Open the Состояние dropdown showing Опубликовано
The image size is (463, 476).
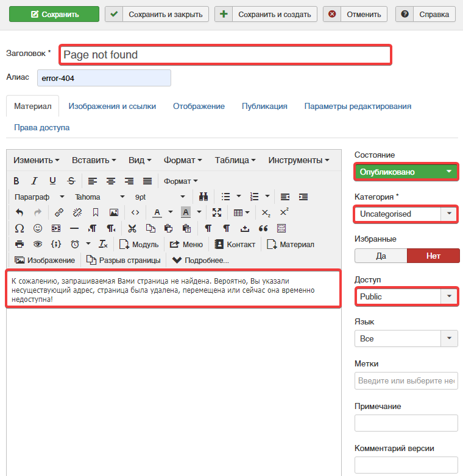pyautogui.click(x=406, y=172)
